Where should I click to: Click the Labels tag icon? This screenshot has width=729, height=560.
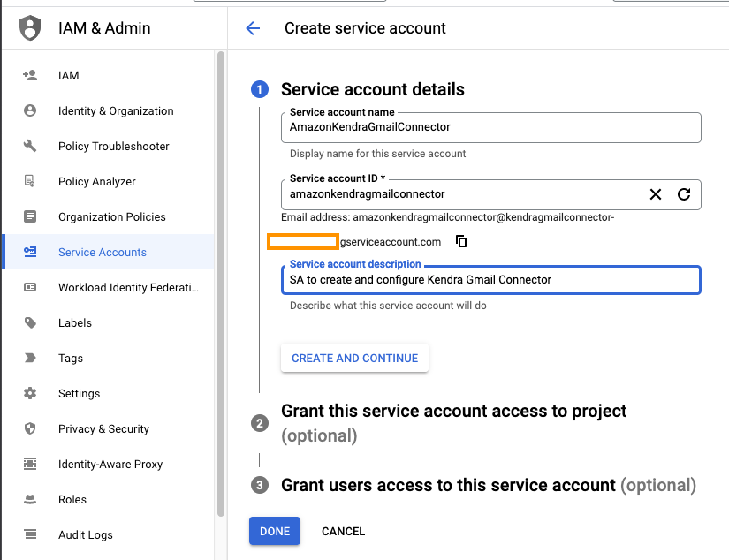[x=30, y=322]
